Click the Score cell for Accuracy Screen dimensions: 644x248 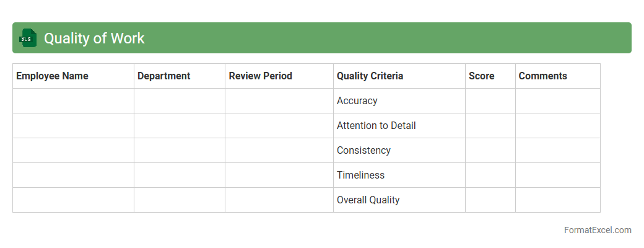click(490, 101)
